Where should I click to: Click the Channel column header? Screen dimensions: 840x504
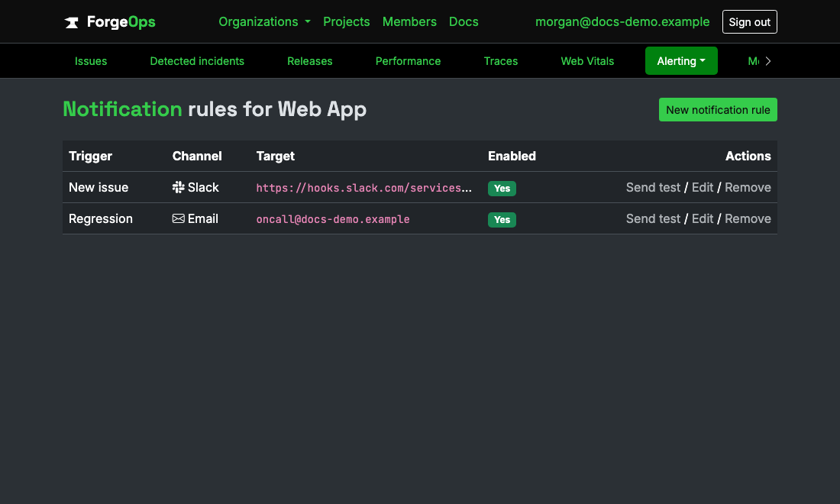(197, 156)
